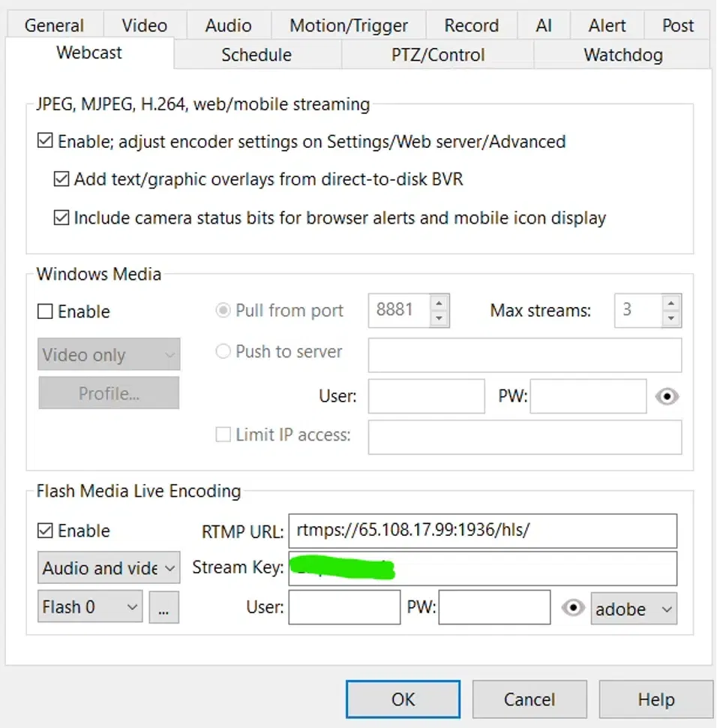Uncheck Enable web/mobile streaming checkbox

pos(45,141)
